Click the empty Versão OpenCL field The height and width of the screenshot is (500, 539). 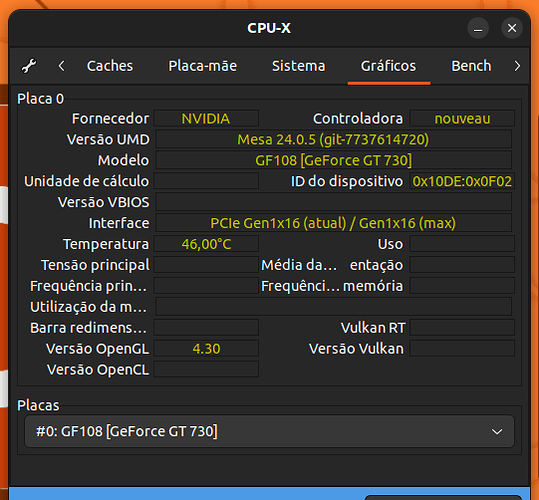coord(206,370)
